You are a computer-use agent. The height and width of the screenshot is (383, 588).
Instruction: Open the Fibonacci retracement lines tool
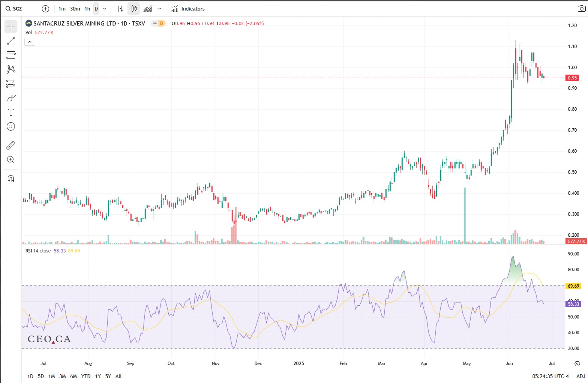(11, 55)
